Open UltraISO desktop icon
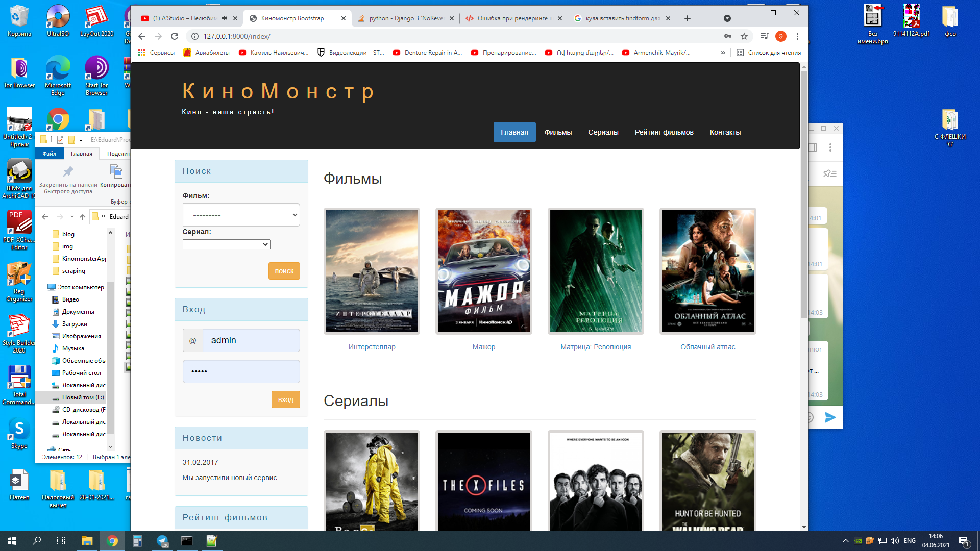Viewport: 980px width, 551px height. (58, 21)
